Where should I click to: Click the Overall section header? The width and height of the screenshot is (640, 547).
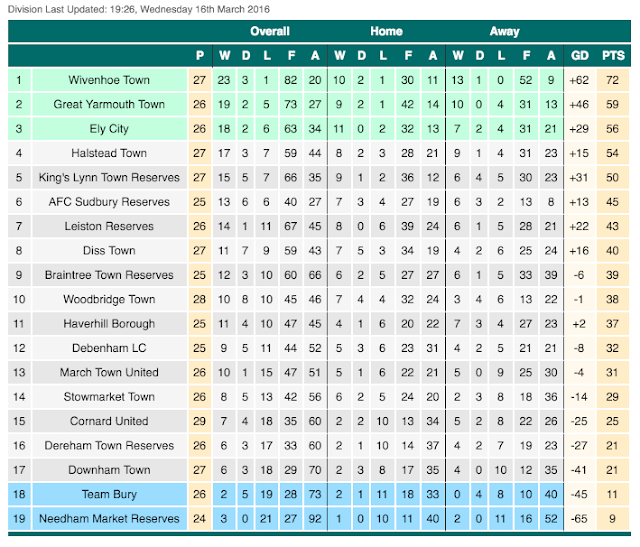point(270,31)
